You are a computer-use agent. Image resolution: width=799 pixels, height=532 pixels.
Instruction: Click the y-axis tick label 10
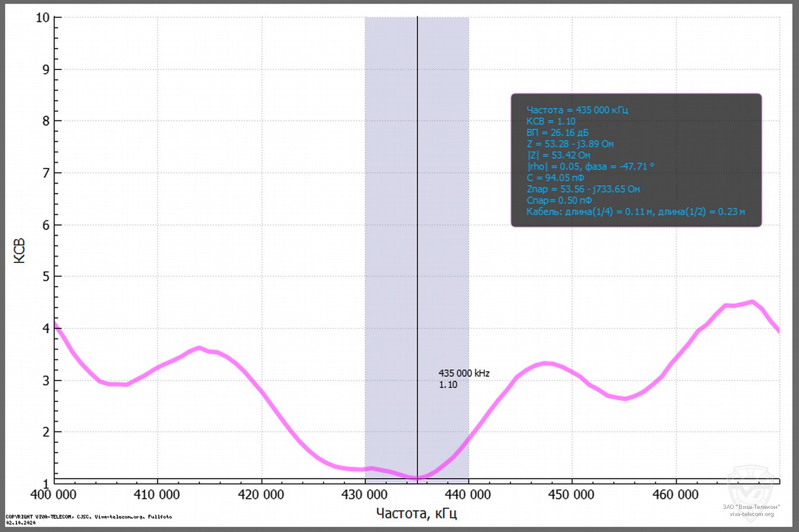[x=42, y=18]
